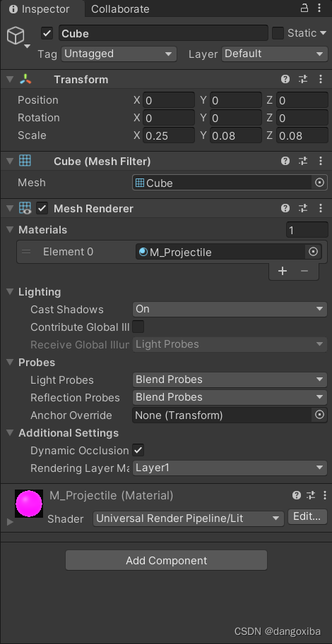Click the Scale X field showing 0.25
Viewport: 332px width, 644px height.
click(169, 135)
